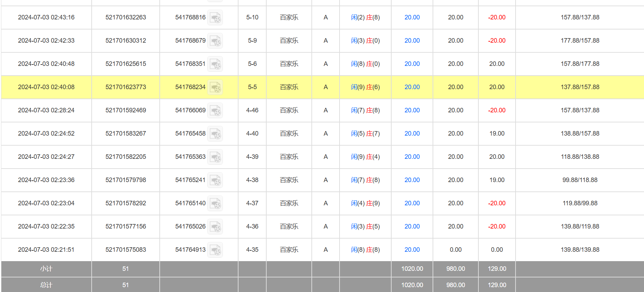This screenshot has height=292, width=644.
Task: Open video icon for round 541765140
Action: pos(215,204)
